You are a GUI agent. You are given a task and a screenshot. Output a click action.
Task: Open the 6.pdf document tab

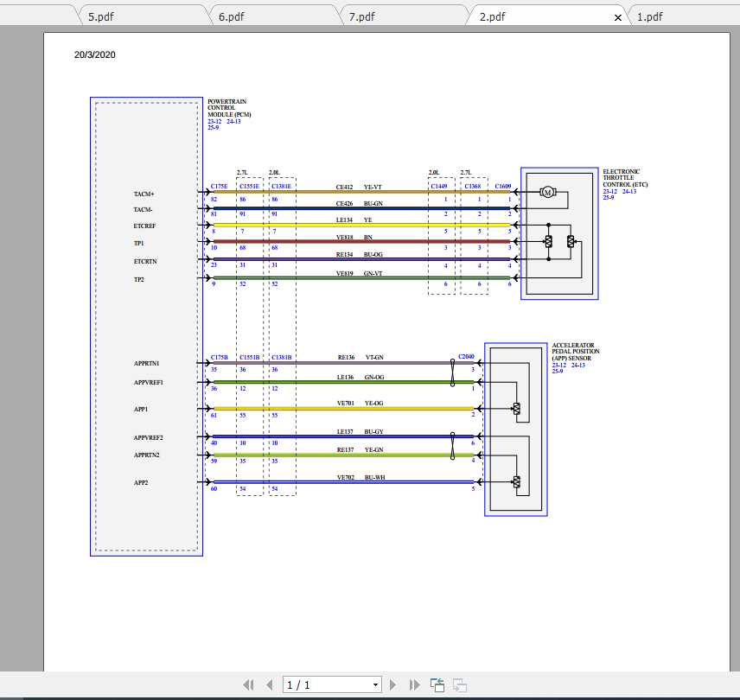(235, 16)
